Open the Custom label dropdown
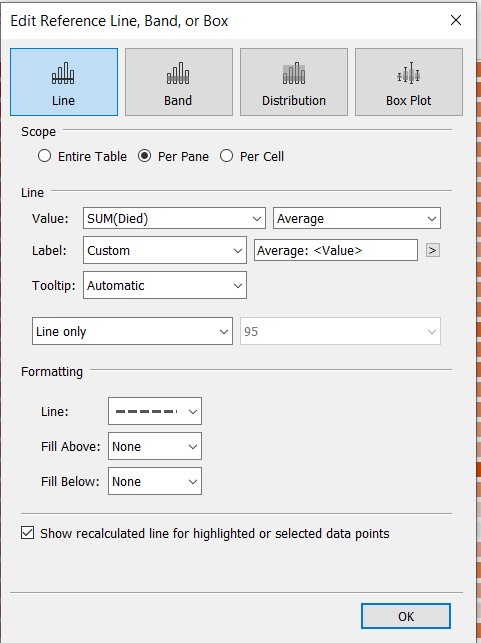This screenshot has width=481, height=643. pyautogui.click(x=164, y=250)
